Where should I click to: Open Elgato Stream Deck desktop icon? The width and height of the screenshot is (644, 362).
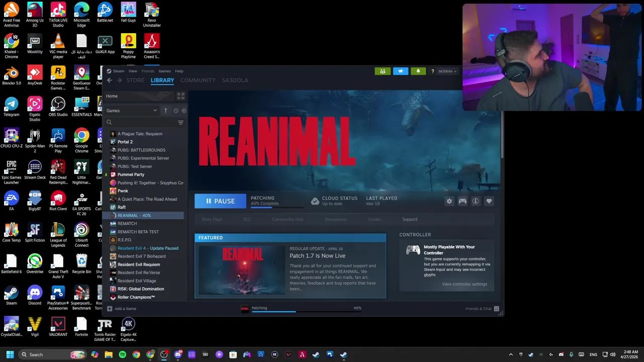pos(35,169)
